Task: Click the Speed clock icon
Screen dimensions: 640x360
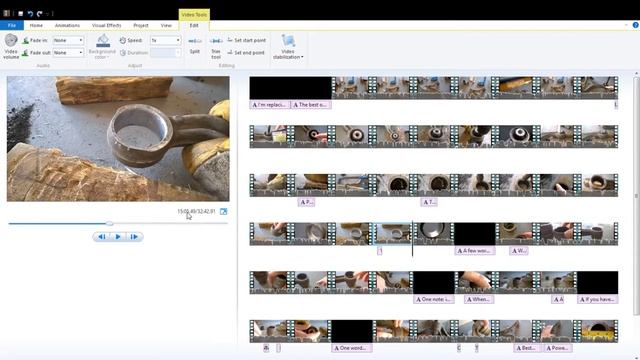Action: coord(122,40)
